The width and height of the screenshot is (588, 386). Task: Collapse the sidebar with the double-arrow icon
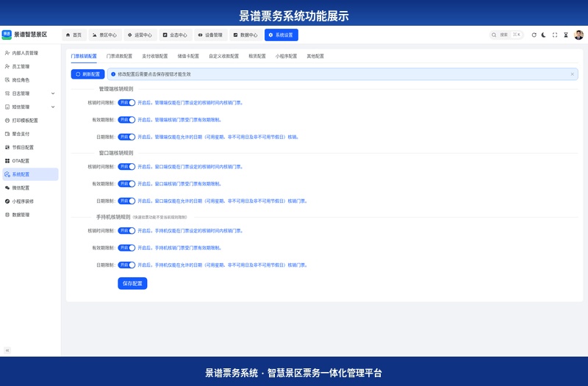[7, 351]
